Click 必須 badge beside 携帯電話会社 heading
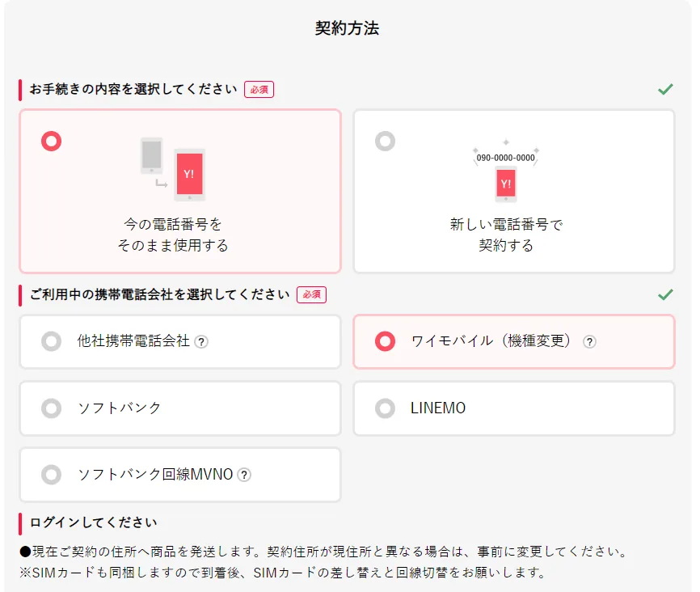The height and width of the screenshot is (592, 700). pyautogui.click(x=312, y=294)
